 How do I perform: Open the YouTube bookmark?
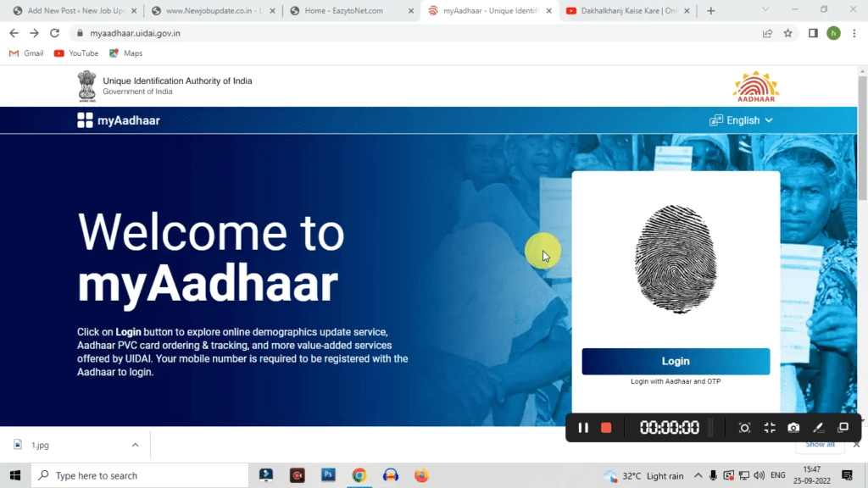pyautogui.click(x=76, y=53)
